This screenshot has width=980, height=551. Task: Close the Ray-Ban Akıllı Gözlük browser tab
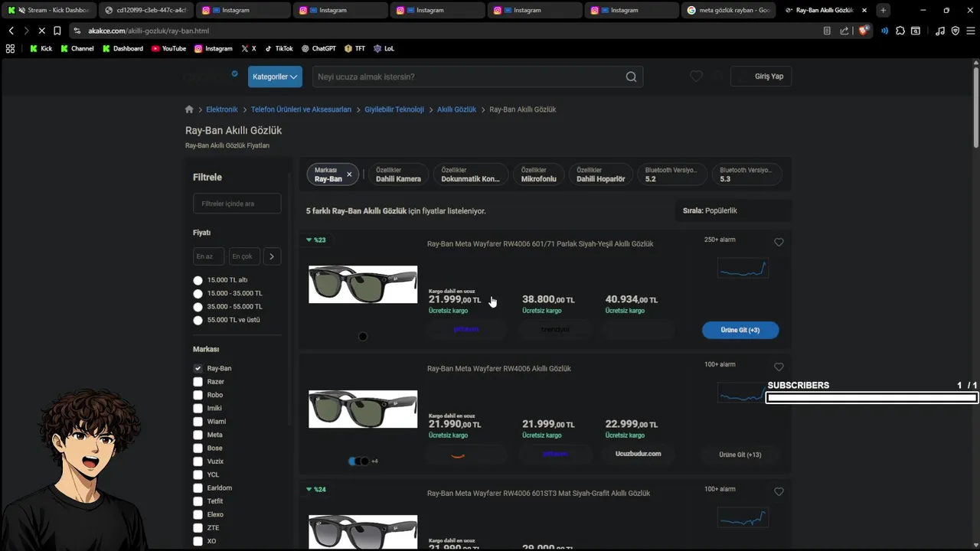tap(865, 10)
